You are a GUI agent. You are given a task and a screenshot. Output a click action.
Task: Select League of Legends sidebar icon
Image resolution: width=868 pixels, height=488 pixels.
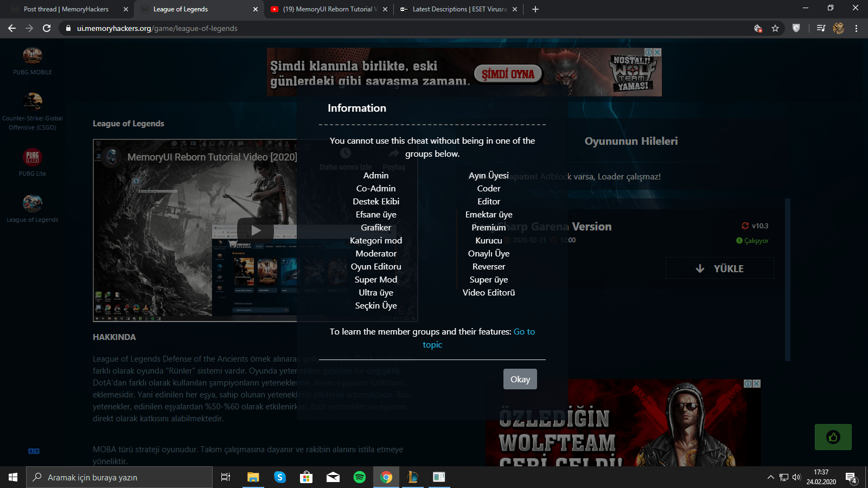pos(33,203)
